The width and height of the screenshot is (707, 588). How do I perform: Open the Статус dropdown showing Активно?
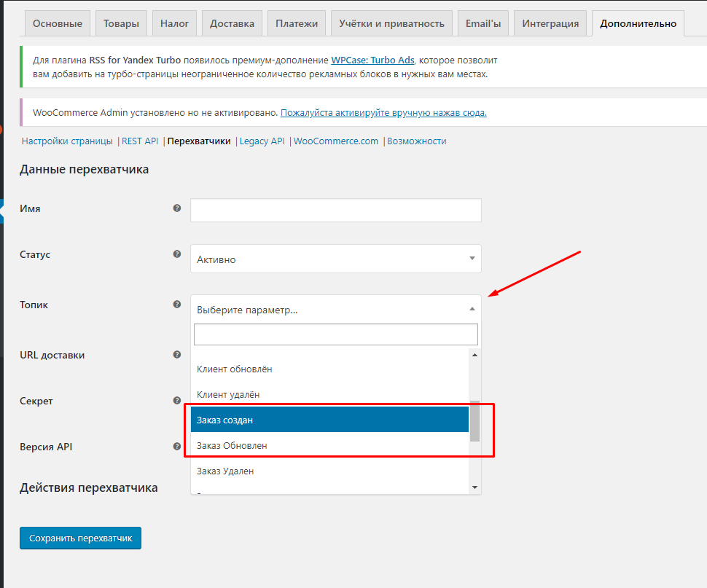click(335, 259)
